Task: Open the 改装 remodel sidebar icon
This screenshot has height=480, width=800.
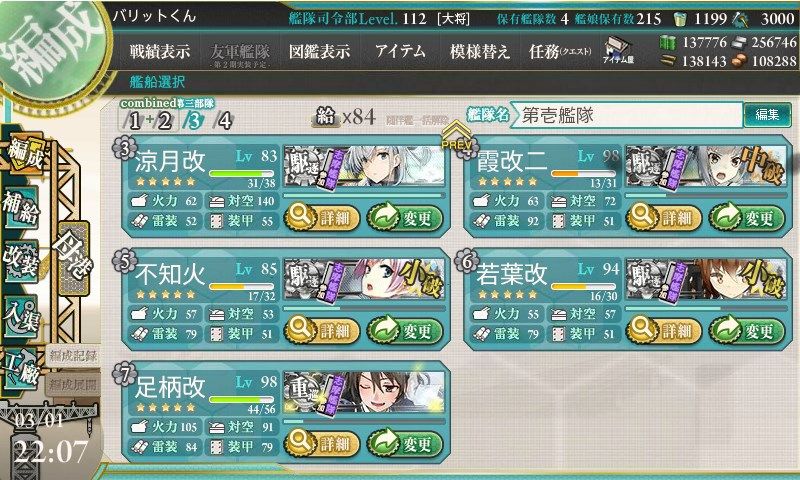Action: tap(21, 261)
